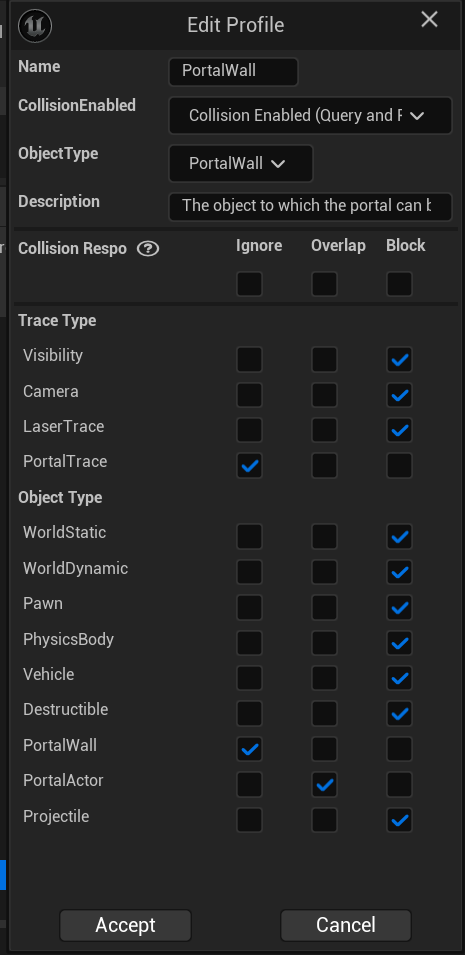The height and width of the screenshot is (955, 465).
Task: Click the Unreal Engine logo icon
Action: click(35, 26)
